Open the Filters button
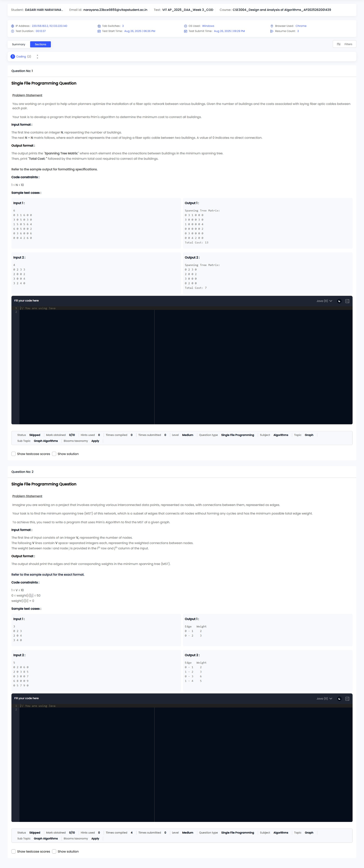Screen dimensions: 364x868 [x=344, y=44]
